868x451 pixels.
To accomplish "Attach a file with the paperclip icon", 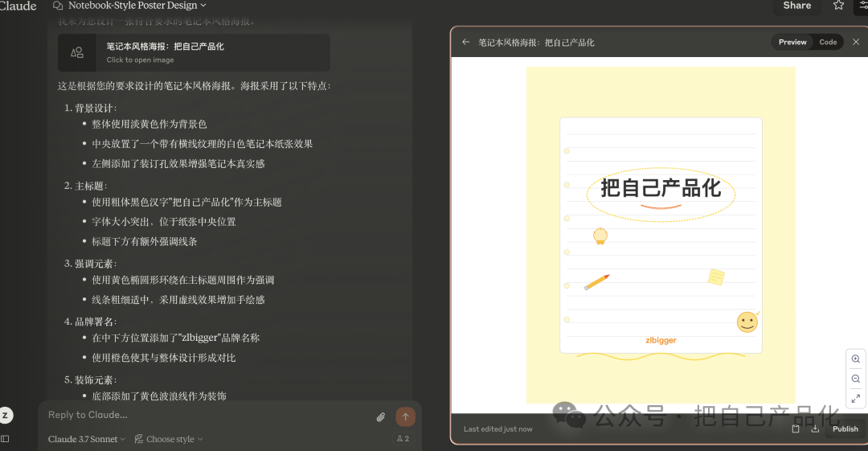I will [x=381, y=417].
